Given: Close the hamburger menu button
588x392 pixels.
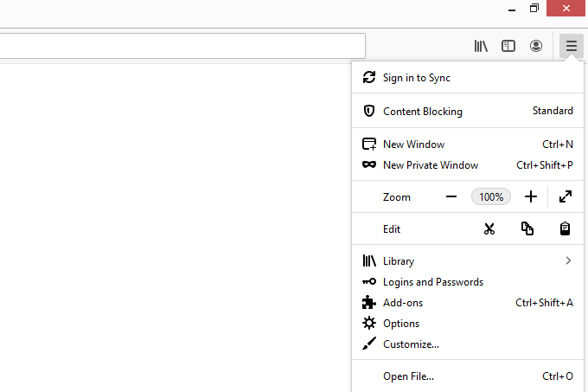Looking at the screenshot, I should 571,46.
